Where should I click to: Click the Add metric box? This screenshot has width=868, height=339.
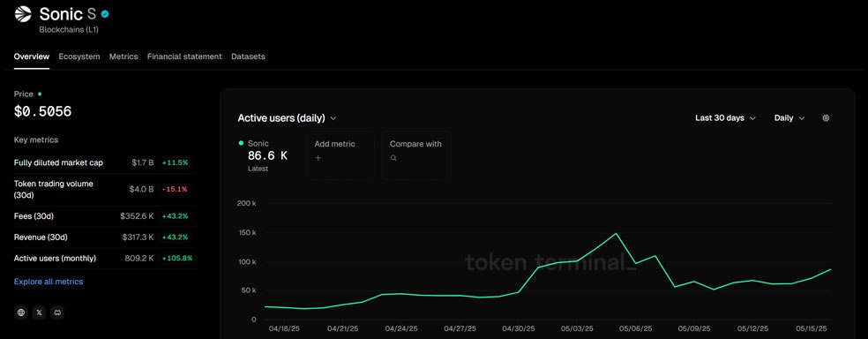340,155
